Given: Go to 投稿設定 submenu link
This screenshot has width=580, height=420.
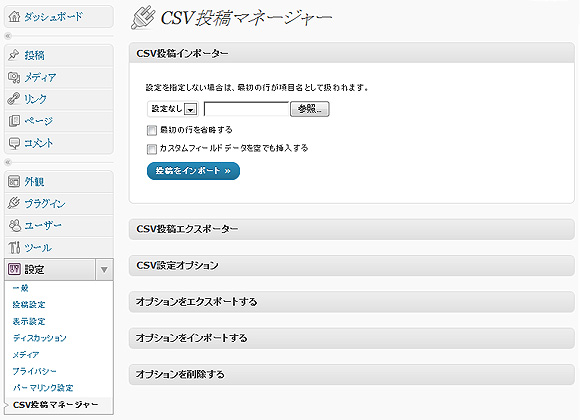Looking at the screenshot, I should point(29,305).
